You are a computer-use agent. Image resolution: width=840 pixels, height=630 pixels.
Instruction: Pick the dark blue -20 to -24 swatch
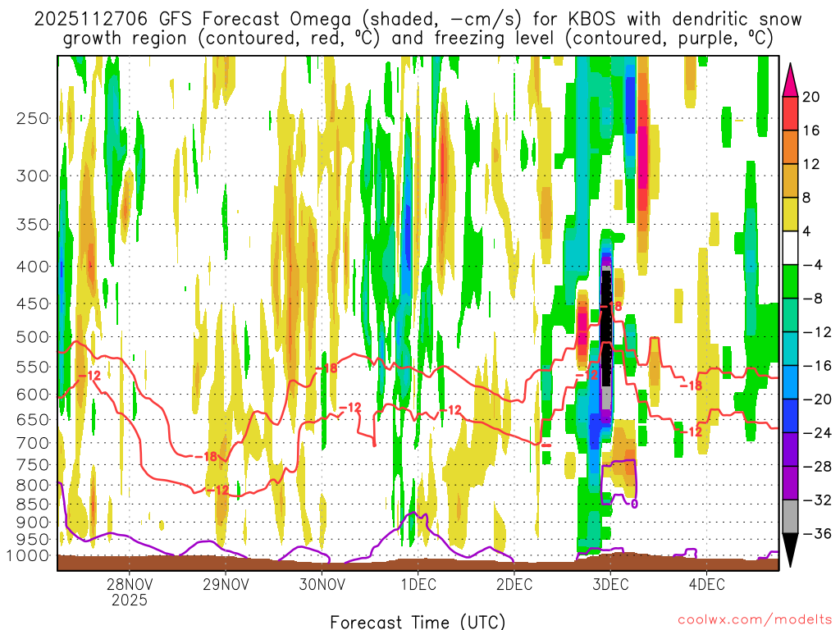(790, 416)
